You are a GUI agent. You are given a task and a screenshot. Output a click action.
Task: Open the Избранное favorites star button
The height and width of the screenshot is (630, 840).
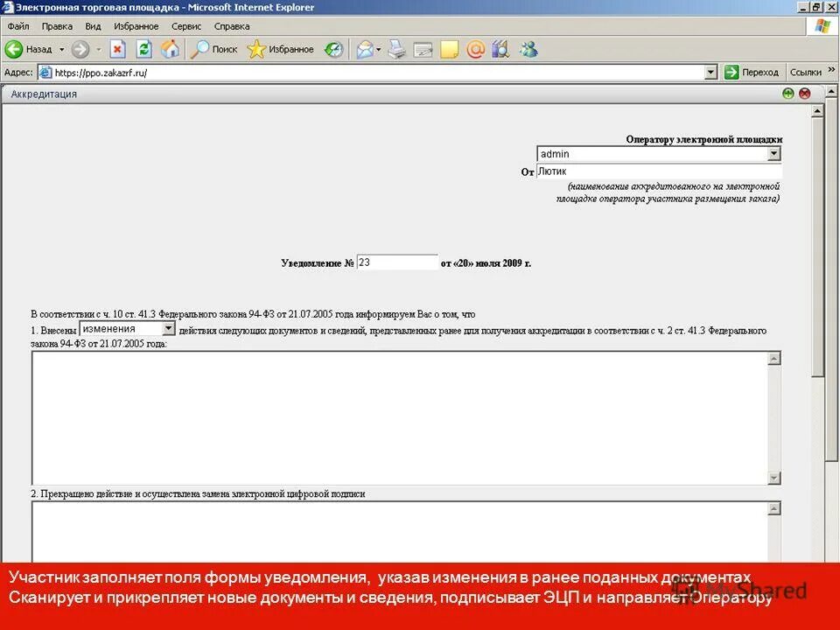tap(281, 49)
